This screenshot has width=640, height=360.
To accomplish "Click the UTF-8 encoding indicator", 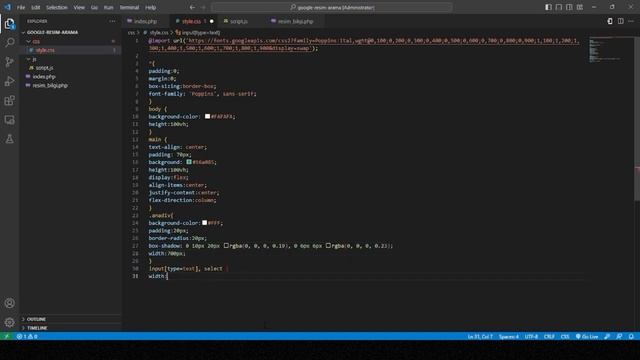I will (531, 336).
